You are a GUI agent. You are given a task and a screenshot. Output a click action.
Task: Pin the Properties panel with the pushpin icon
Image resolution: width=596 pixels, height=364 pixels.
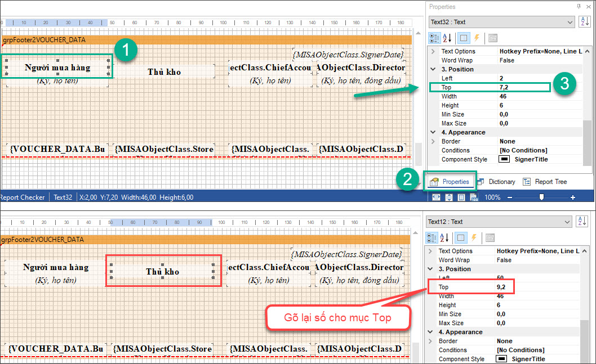(x=579, y=6)
